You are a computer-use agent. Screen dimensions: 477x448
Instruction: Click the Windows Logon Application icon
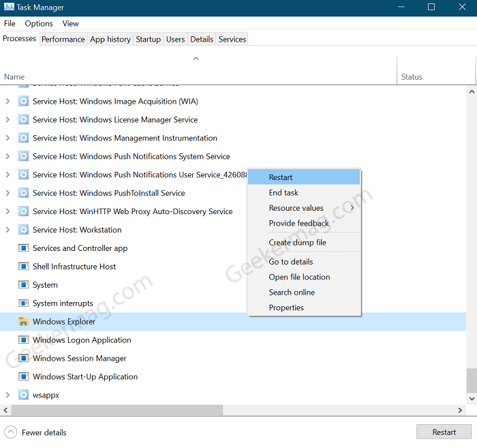pyautogui.click(x=23, y=340)
